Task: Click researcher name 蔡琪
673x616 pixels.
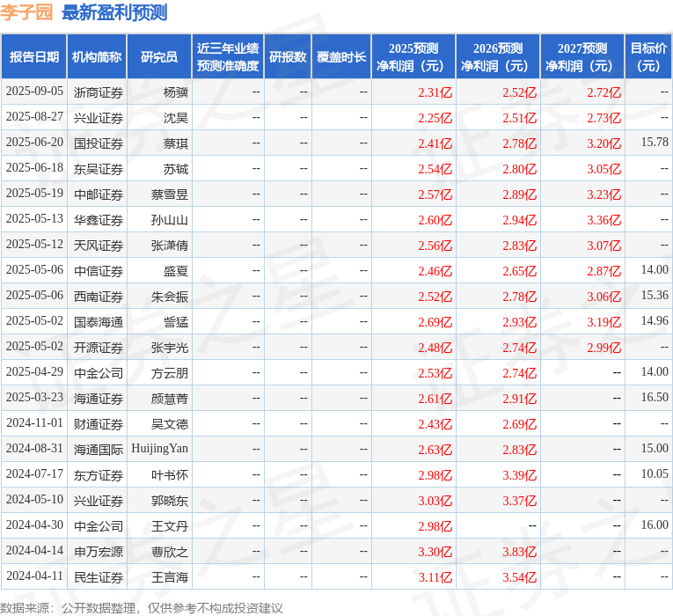Action: [x=176, y=143]
